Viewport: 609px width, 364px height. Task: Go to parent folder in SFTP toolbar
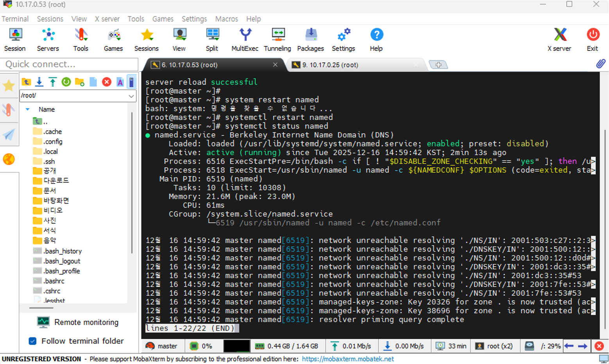(x=26, y=82)
